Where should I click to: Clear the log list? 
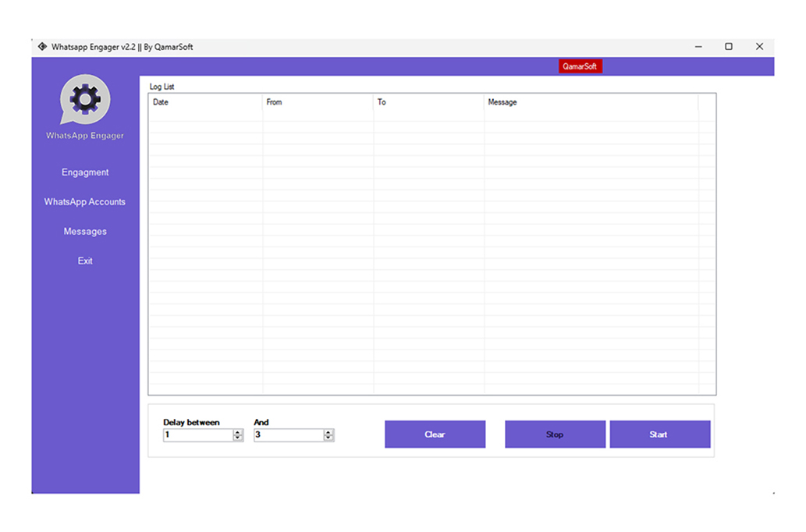[435, 434]
